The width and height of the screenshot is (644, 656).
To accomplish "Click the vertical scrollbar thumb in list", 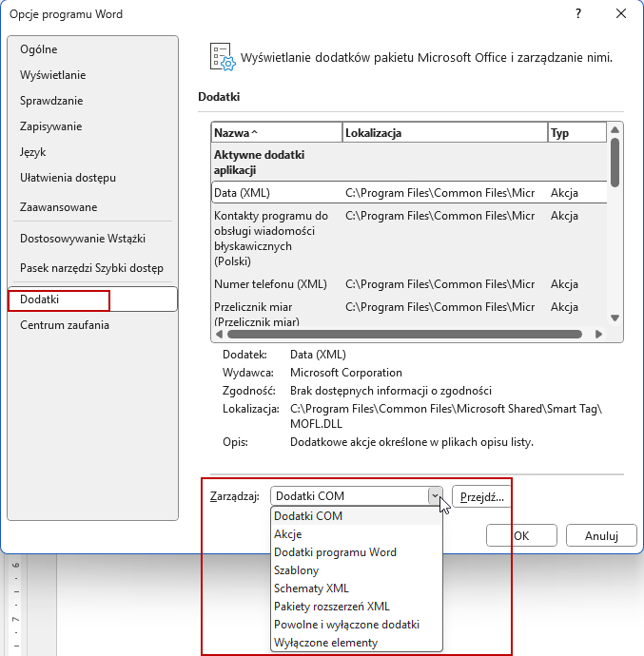I will pos(615,162).
